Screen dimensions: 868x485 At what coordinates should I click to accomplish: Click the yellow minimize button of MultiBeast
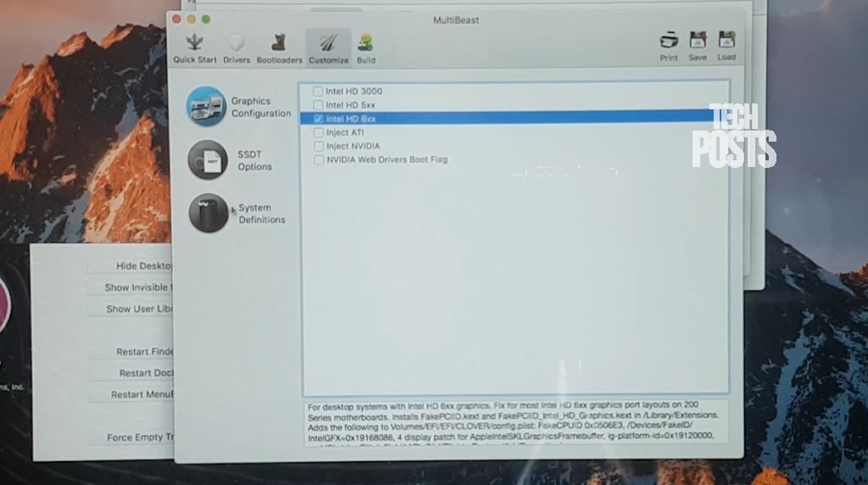(191, 20)
